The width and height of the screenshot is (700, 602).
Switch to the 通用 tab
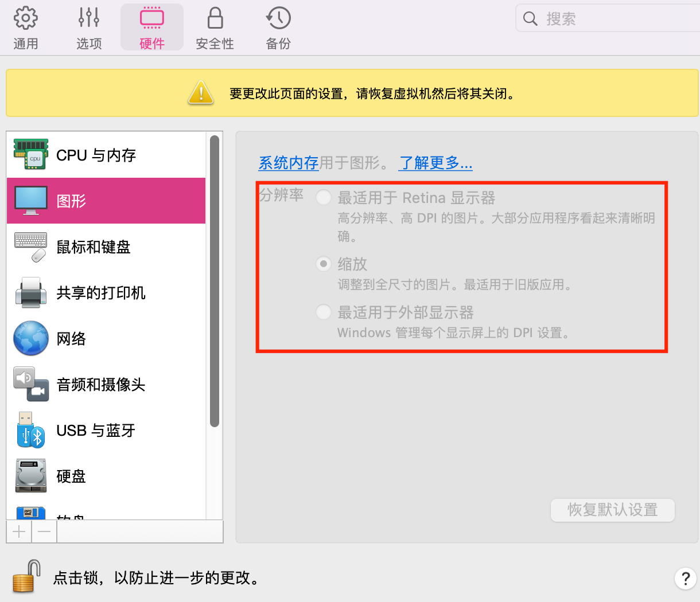(26, 28)
